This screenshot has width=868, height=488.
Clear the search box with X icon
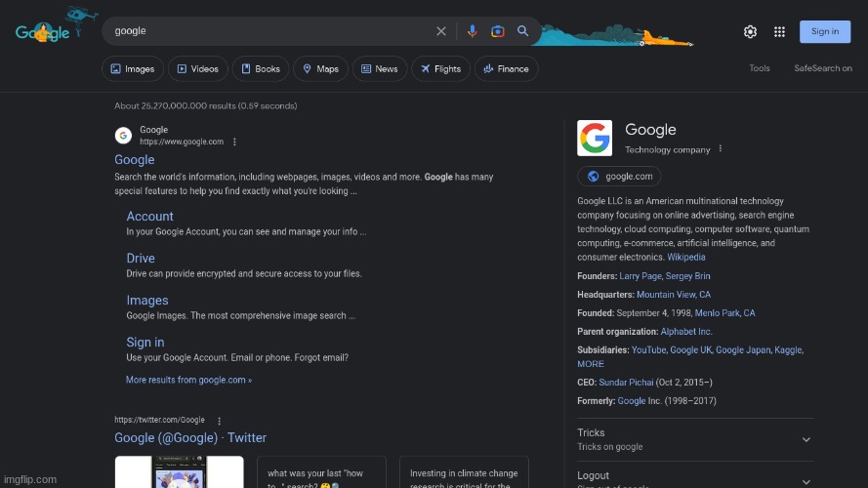(x=441, y=31)
